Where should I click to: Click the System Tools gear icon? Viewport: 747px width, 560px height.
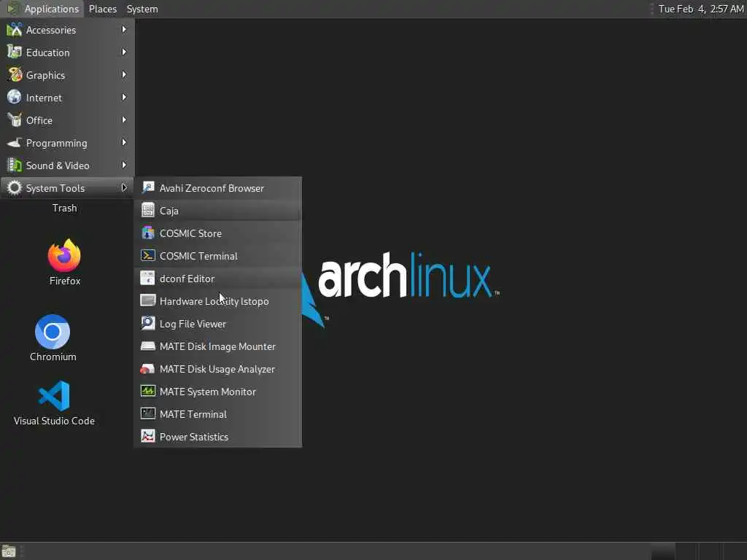point(15,187)
